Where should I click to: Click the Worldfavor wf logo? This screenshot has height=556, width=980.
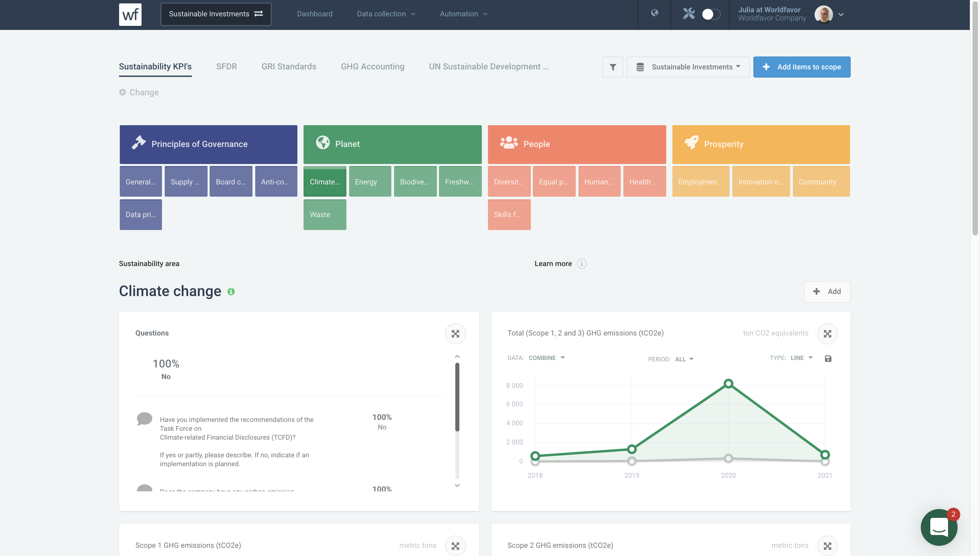(x=130, y=15)
